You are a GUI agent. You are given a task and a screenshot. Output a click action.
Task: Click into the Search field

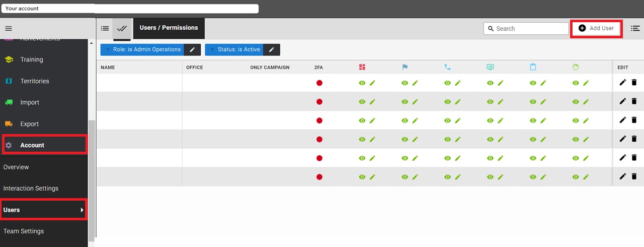click(526, 29)
